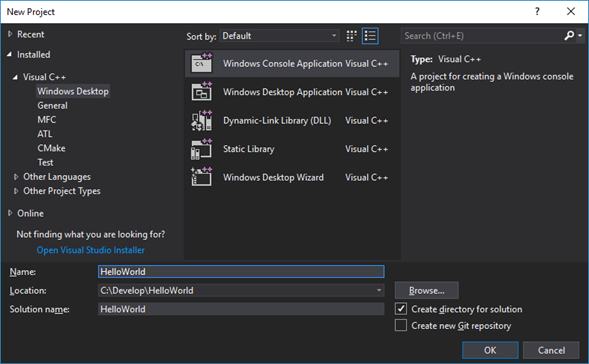Expand the Other Project Types node
The width and height of the screenshot is (589, 364).
16,191
